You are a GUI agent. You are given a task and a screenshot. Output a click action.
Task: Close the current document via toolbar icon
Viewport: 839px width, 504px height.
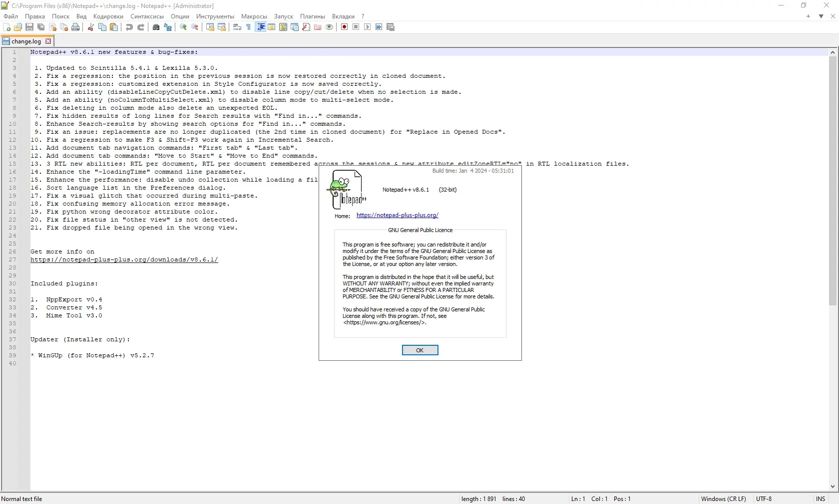point(52,27)
